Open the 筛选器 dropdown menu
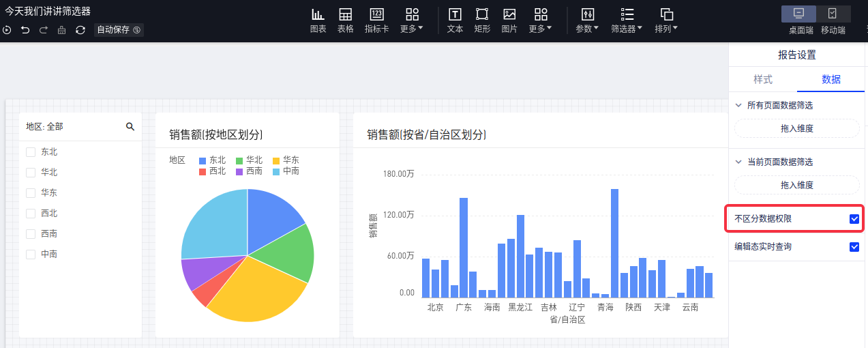This screenshot has height=348, width=868. tap(627, 20)
